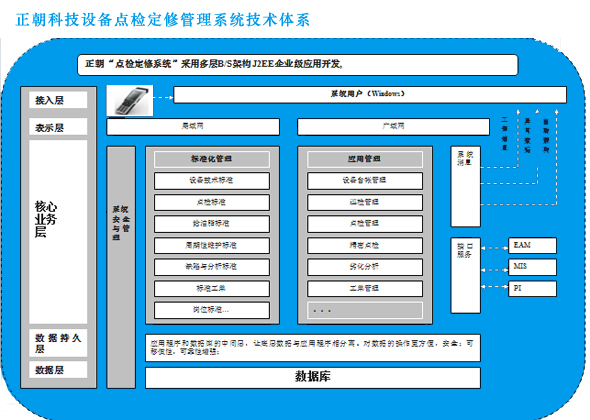Click the 系统安全与管理 vertical bar

(121, 267)
